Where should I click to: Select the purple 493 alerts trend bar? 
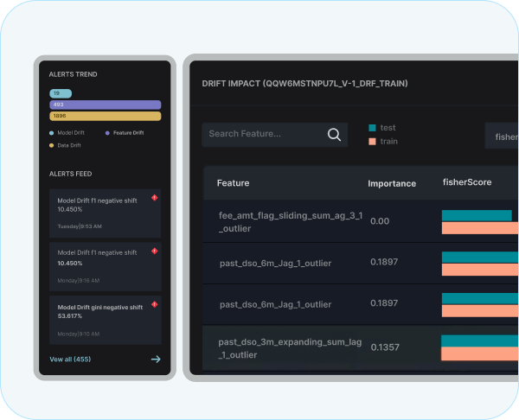[105, 105]
